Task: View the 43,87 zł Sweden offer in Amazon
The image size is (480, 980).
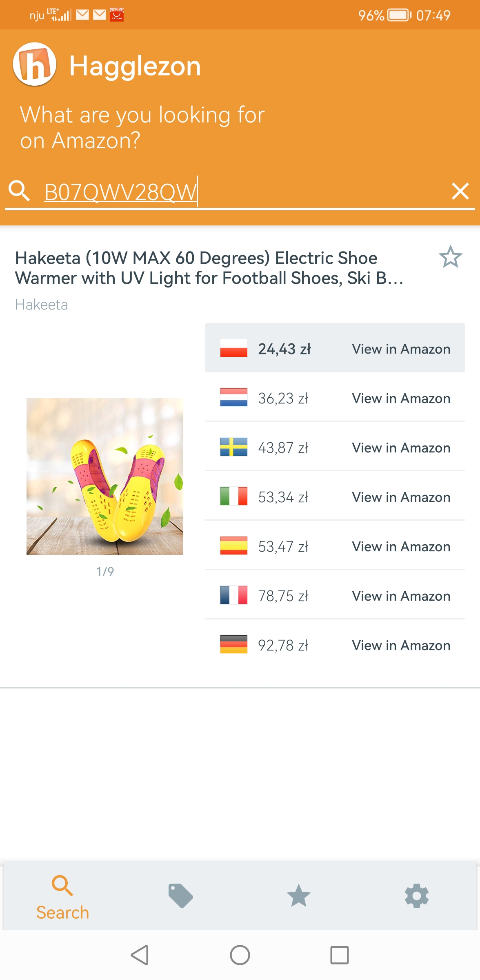Action: tap(401, 448)
